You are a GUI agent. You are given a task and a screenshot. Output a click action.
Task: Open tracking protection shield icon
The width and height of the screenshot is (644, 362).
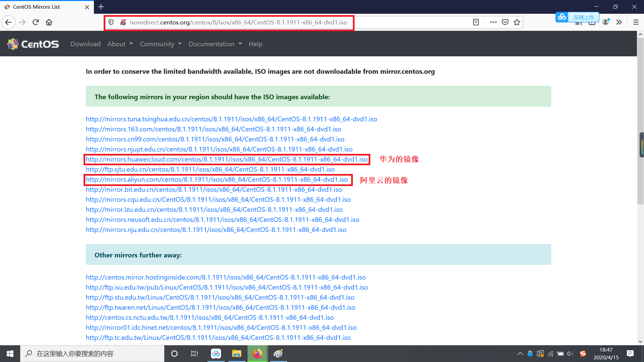click(x=111, y=22)
